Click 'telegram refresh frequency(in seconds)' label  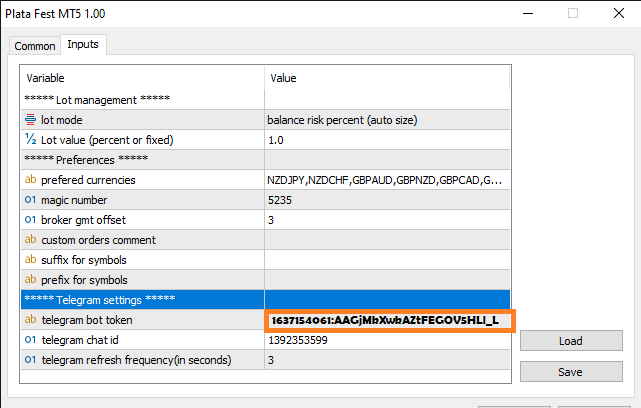(x=137, y=360)
